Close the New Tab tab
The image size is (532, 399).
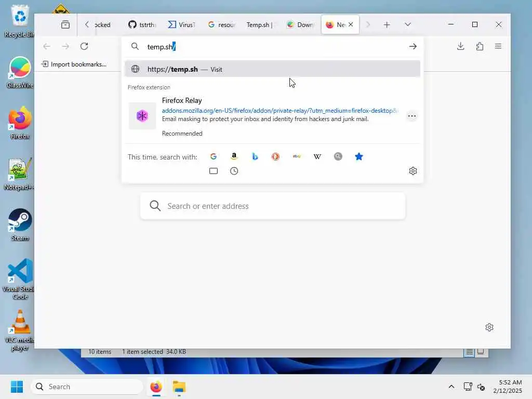[351, 24]
